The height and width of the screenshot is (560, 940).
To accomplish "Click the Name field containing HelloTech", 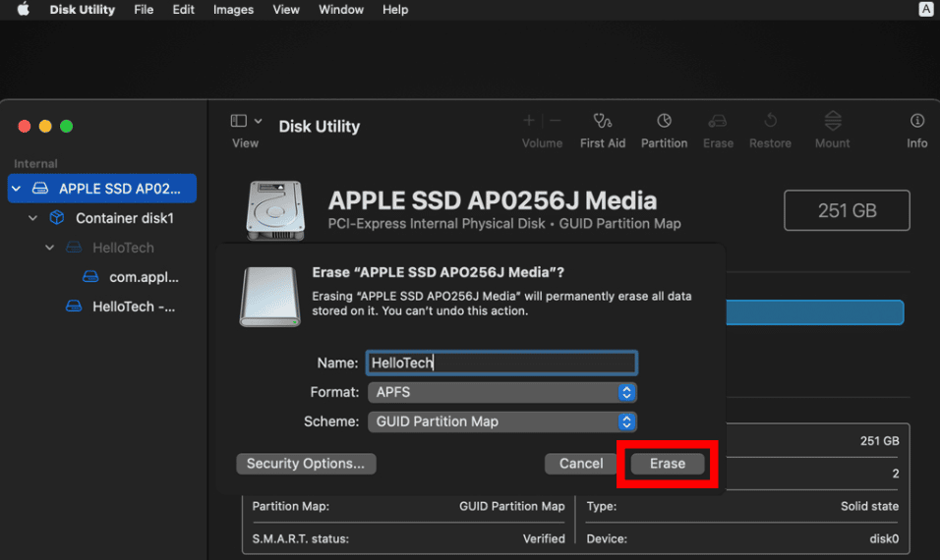I will (501, 363).
